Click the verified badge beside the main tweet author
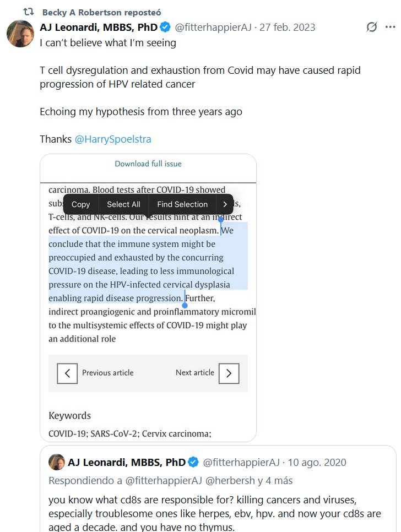The width and height of the screenshot is (401, 532). pyautogui.click(x=165, y=27)
